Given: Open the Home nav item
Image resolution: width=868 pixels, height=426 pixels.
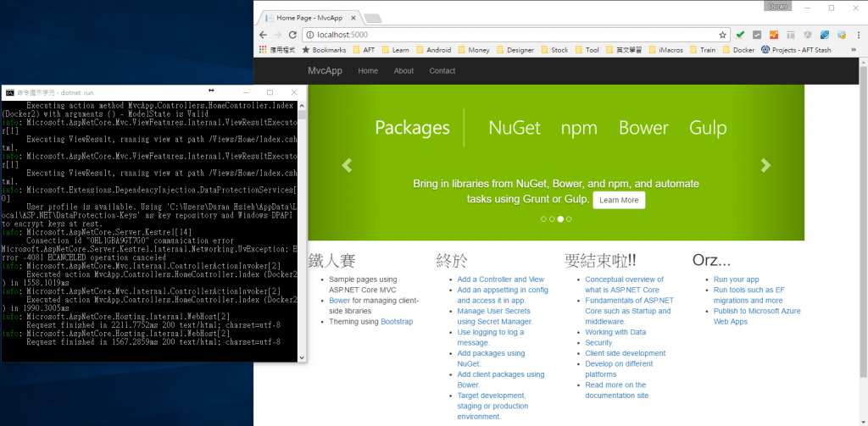Looking at the screenshot, I should pos(368,71).
